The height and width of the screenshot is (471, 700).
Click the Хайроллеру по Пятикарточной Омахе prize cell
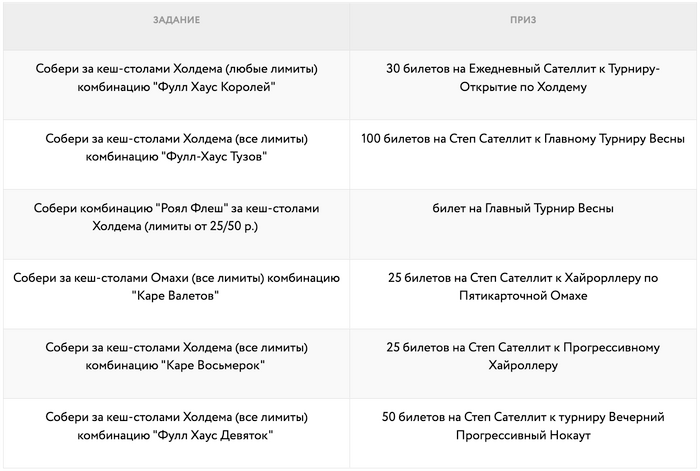[x=524, y=287]
